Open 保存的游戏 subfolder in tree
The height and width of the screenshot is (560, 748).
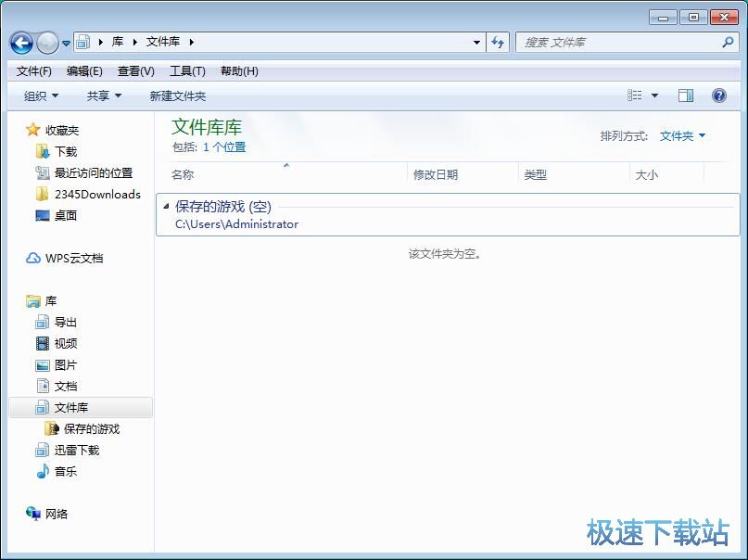point(82,429)
